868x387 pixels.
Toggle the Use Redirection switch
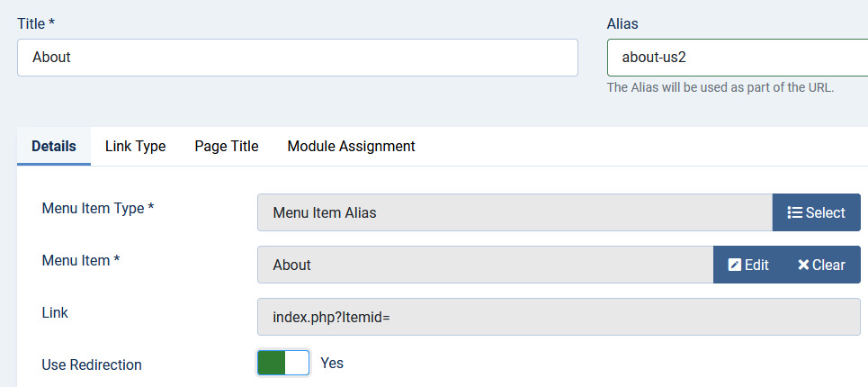click(283, 363)
